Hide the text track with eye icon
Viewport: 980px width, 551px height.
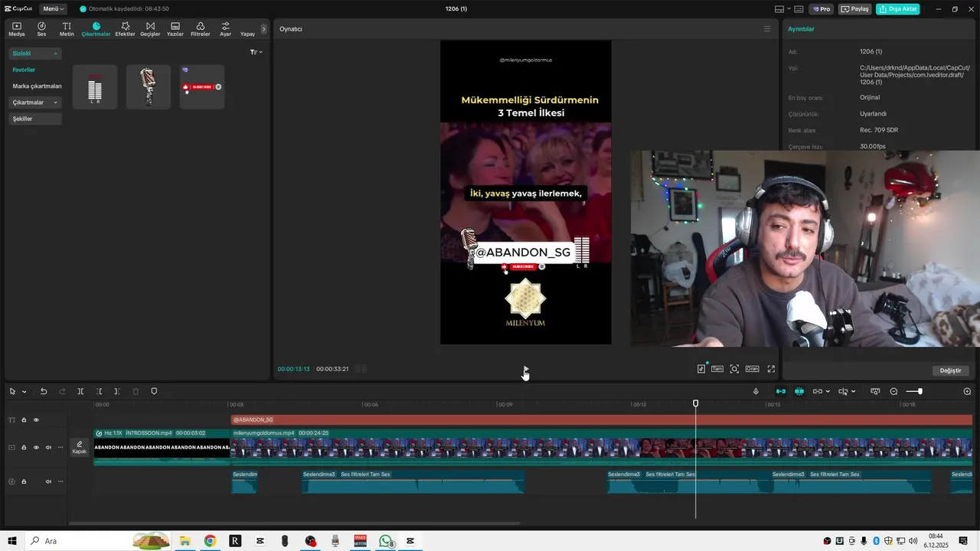tap(36, 420)
